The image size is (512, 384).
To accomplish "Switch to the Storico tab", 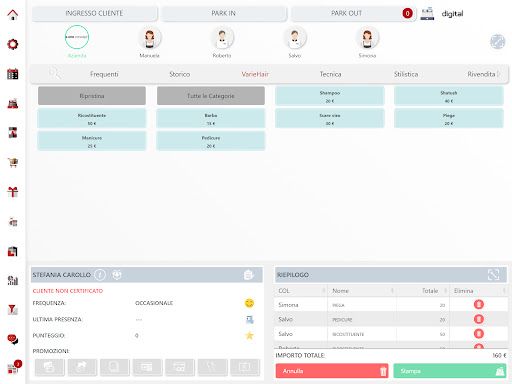I will coord(180,74).
